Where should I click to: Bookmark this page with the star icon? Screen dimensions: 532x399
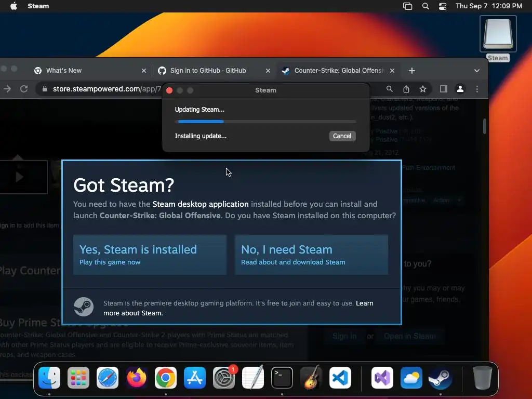(x=423, y=89)
